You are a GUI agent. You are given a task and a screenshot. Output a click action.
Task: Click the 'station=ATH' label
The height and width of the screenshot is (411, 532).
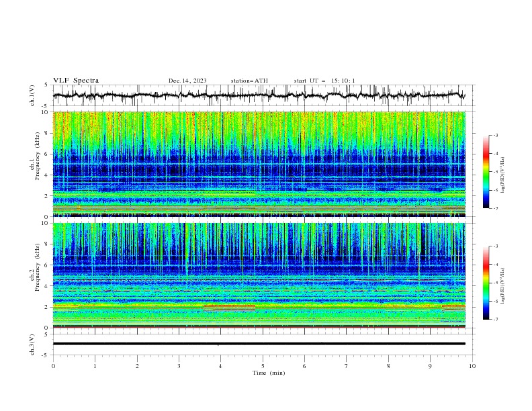click(249, 81)
